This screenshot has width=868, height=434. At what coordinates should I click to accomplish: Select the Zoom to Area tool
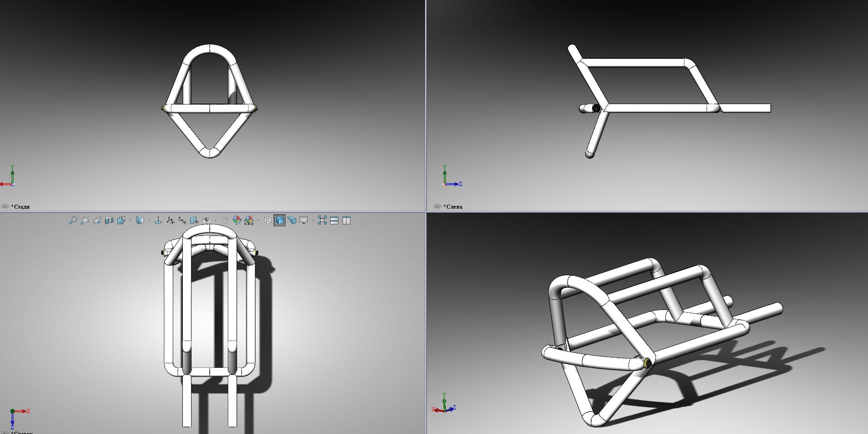pyautogui.click(x=85, y=220)
